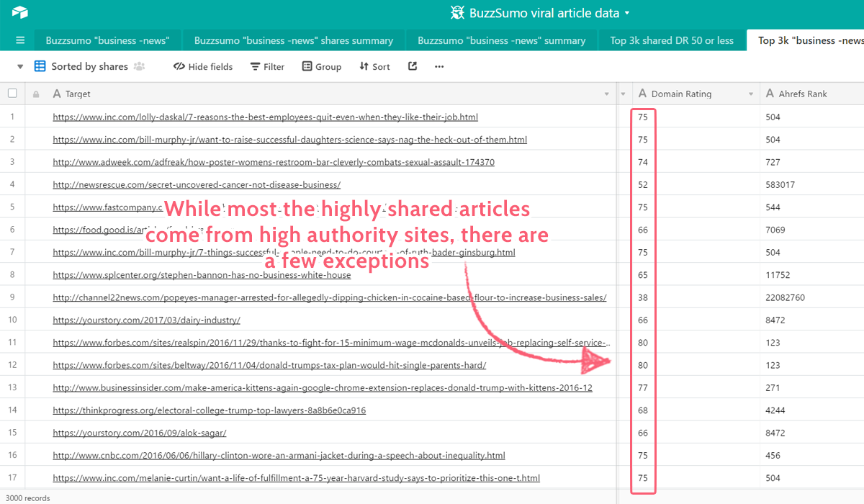This screenshot has height=504, width=864.
Task: Expand the views sidebar arrow
Action: pyautogui.click(x=20, y=66)
